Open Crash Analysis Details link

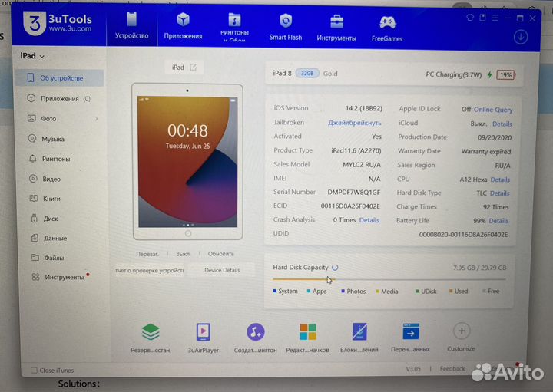[x=369, y=220]
